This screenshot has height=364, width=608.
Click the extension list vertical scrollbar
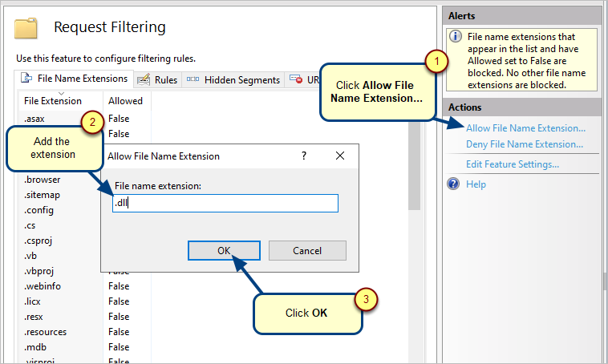[x=415, y=233]
